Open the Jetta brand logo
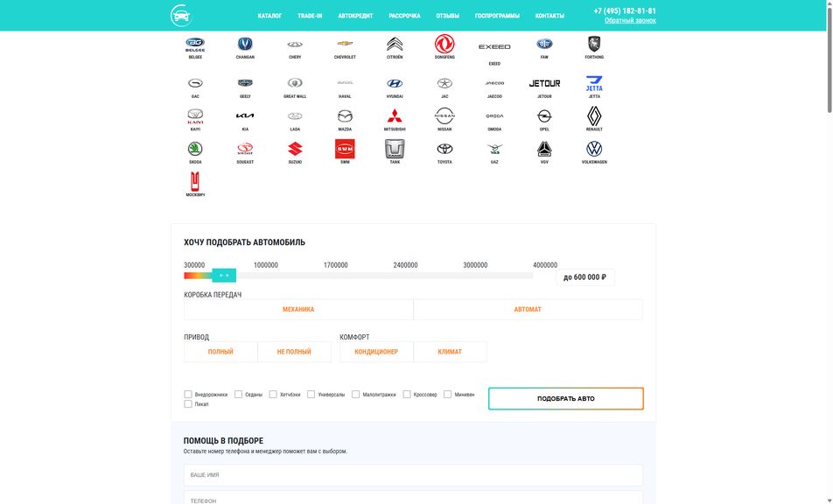Image resolution: width=833 pixels, height=504 pixels. point(594,83)
